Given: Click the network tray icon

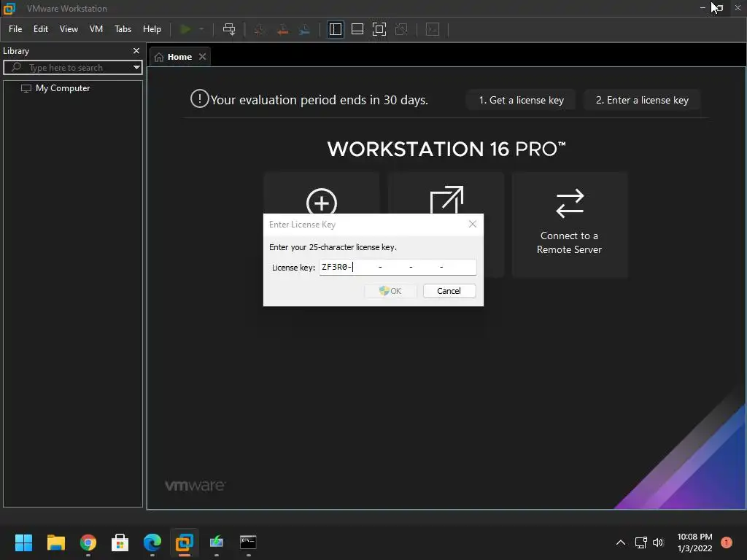Looking at the screenshot, I should coord(640,542).
